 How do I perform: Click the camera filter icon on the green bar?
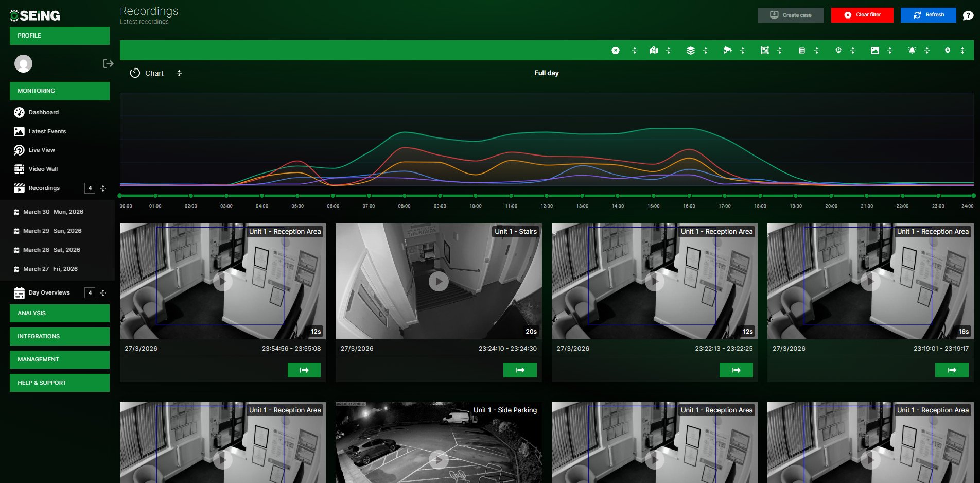point(728,50)
